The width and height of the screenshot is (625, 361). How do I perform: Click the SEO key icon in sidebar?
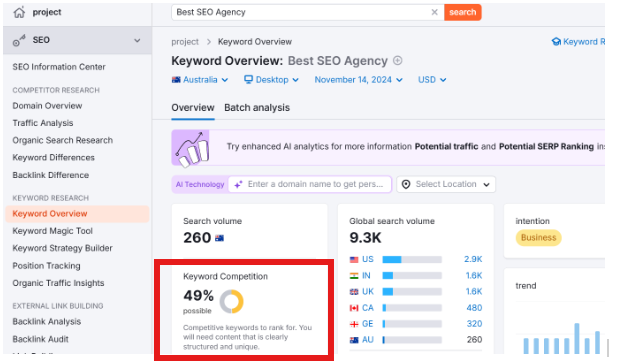[19, 40]
